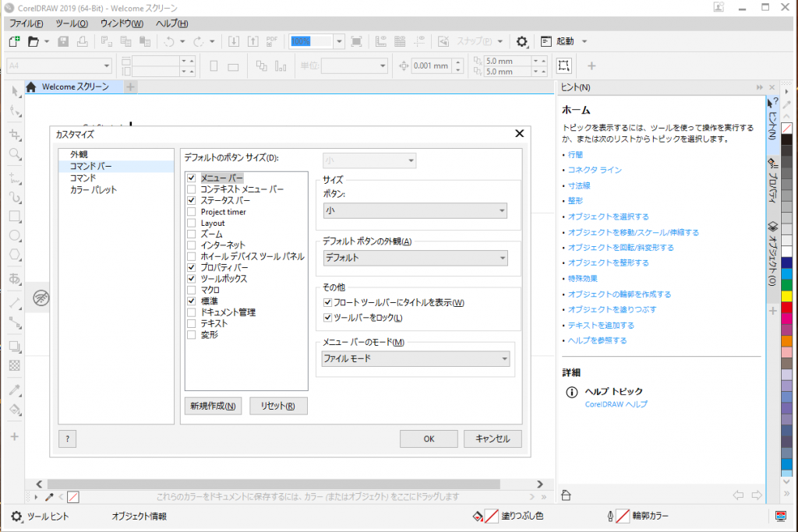Select the Drop shadow tool
Viewport: 798px width, 532px height.
(x=15, y=347)
